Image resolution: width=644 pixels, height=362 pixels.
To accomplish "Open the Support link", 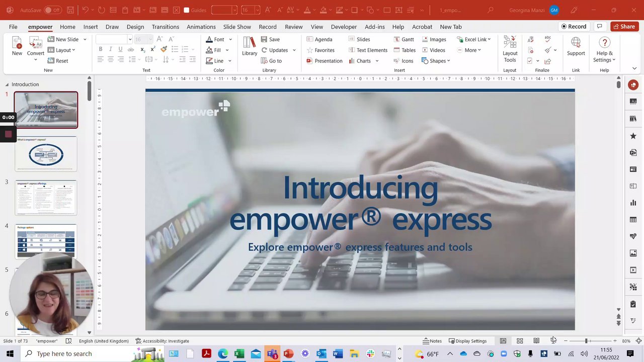I will click(576, 46).
